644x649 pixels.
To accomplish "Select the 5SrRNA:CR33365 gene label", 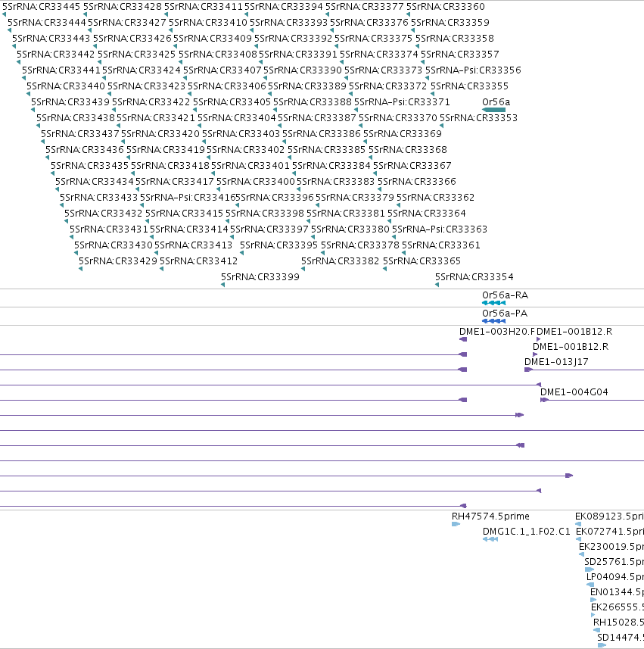I will pyautogui.click(x=422, y=261).
